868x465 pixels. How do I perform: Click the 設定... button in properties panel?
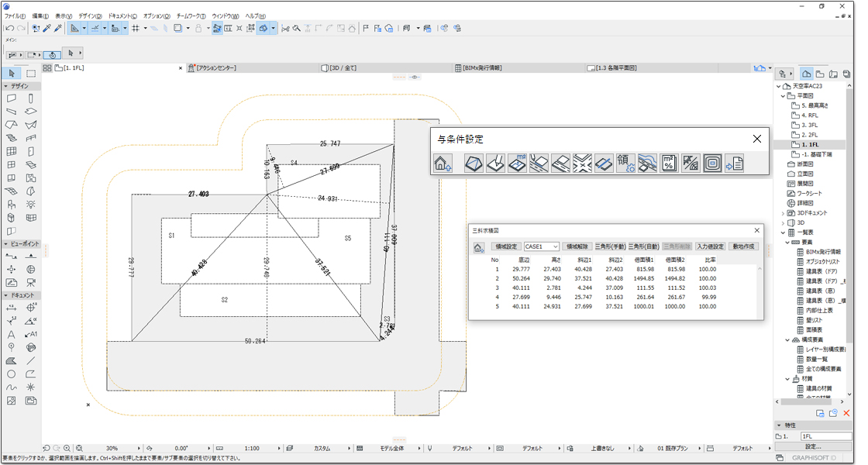(x=813, y=446)
